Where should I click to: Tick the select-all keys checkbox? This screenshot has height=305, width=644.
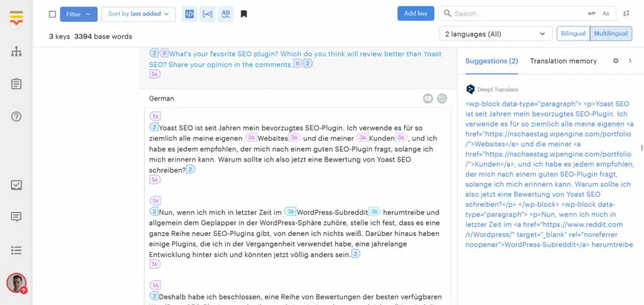click(x=52, y=14)
